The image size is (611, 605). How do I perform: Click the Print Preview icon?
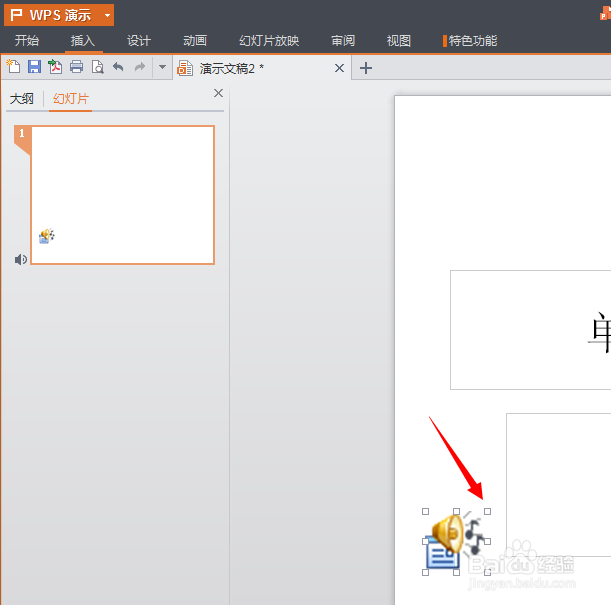pyautogui.click(x=97, y=67)
